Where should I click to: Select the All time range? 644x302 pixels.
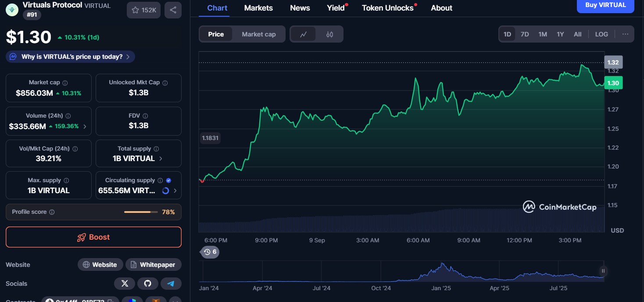click(x=578, y=34)
